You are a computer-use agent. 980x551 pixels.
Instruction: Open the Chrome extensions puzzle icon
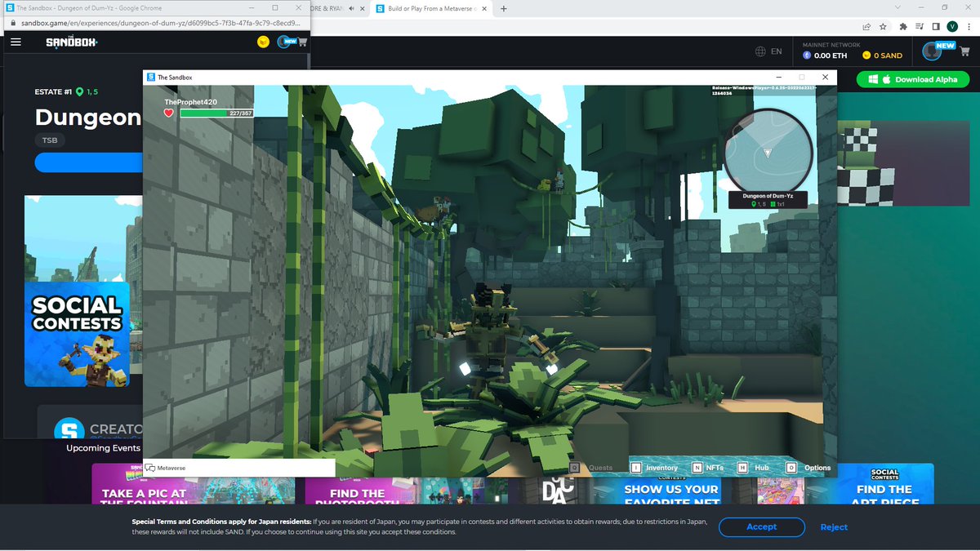[x=903, y=27]
